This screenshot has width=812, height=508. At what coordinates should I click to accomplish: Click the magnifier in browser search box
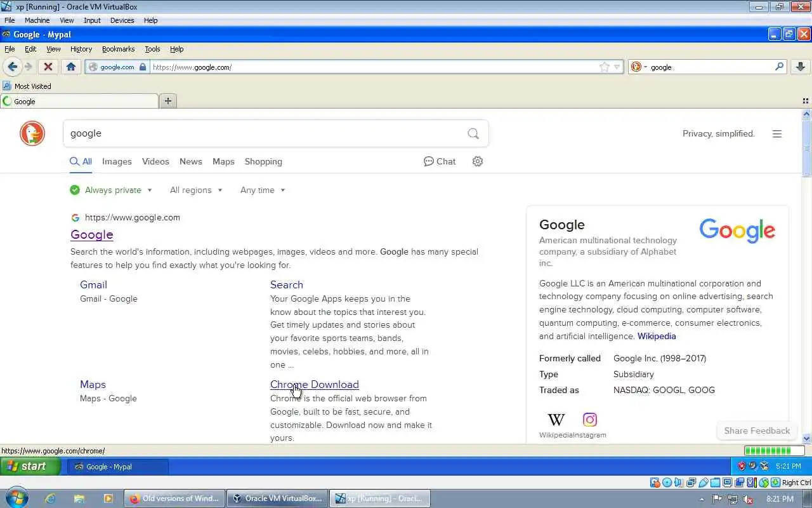click(780, 67)
